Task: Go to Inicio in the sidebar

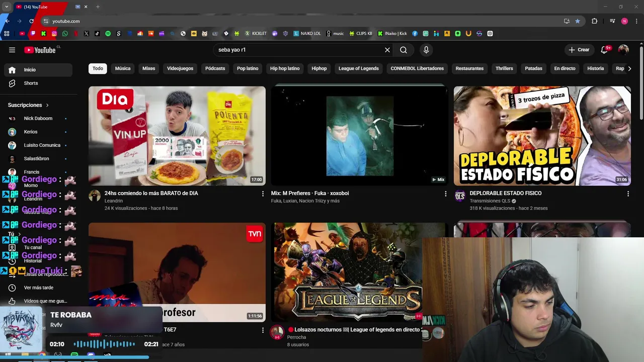Action: click(x=38, y=70)
